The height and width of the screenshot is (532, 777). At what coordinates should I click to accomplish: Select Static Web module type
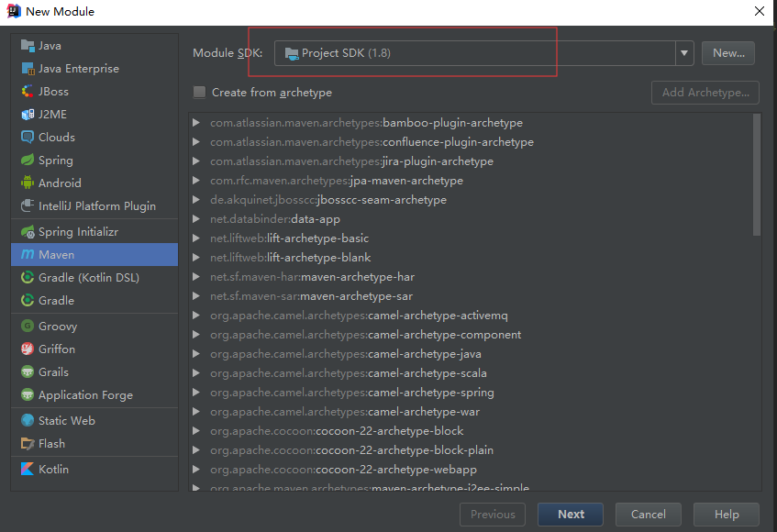pos(66,421)
